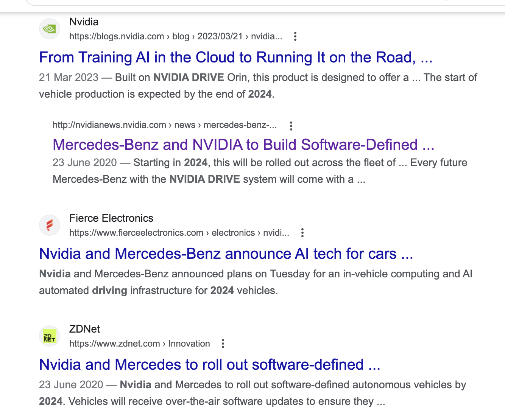Open 'Nvidia and Mercedes-Benz announce AI tech' result
The height and width of the screenshot is (420, 505).
(226, 254)
